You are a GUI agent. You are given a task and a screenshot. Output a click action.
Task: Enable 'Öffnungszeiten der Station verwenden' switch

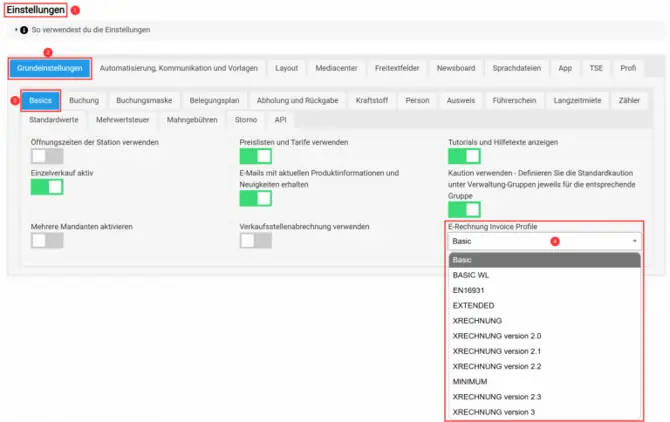47,156
